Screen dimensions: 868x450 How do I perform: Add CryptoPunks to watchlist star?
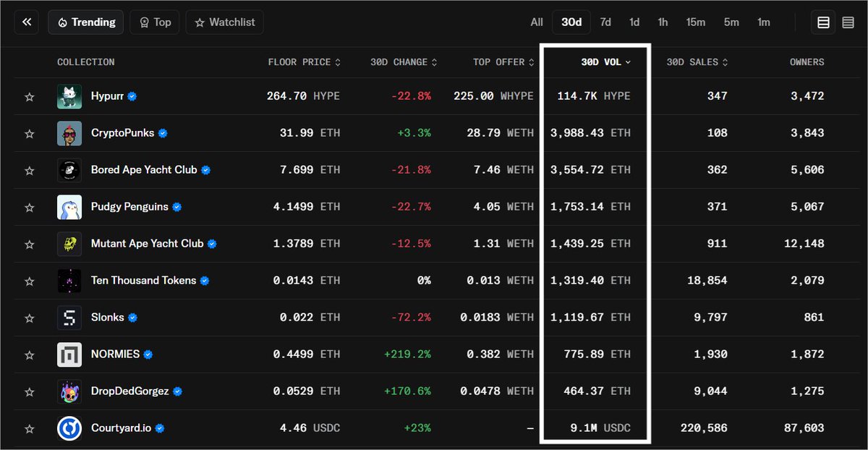click(x=30, y=133)
